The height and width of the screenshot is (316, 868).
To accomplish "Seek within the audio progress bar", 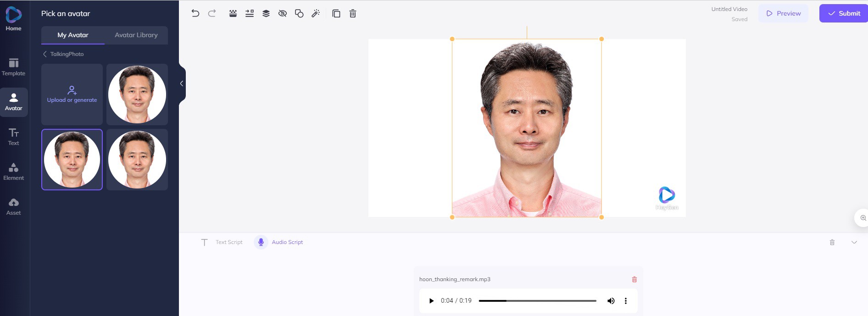I will click(537, 301).
